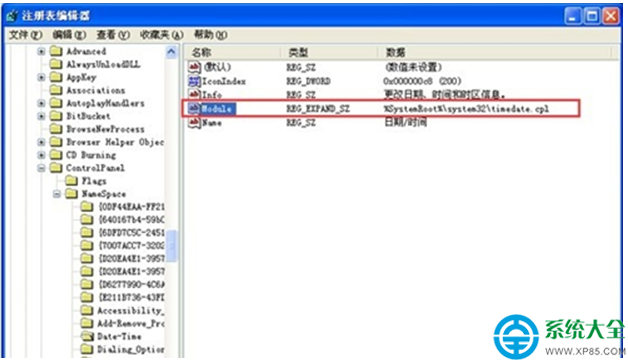Expand the AutoplayHandlers node
Image resolution: width=628 pixels, height=362 pixels.
click(41, 103)
